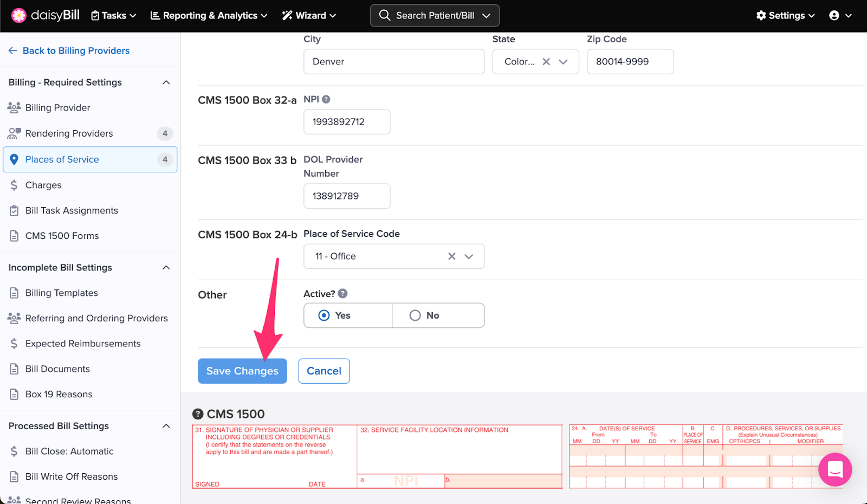Viewport: 867px width, 504px height.
Task: Open Rendering Providers in the sidebar
Action: pos(69,133)
